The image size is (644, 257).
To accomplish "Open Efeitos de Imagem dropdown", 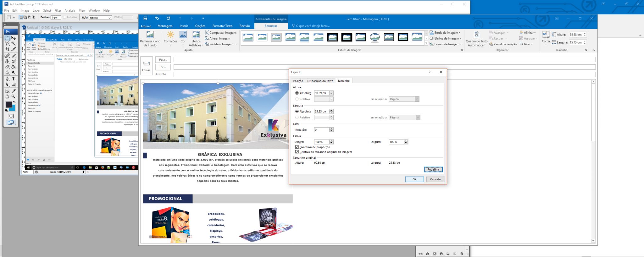I will [446, 38].
